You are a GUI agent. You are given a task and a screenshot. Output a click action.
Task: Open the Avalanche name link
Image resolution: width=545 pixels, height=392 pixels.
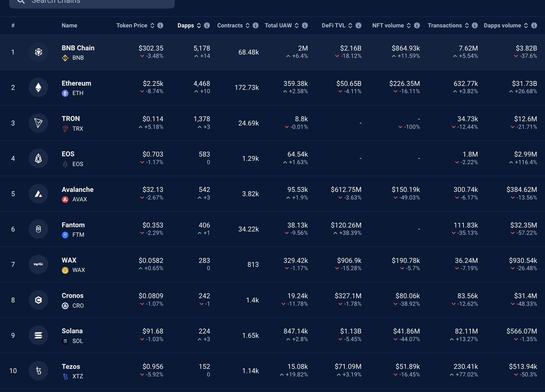[x=78, y=189]
